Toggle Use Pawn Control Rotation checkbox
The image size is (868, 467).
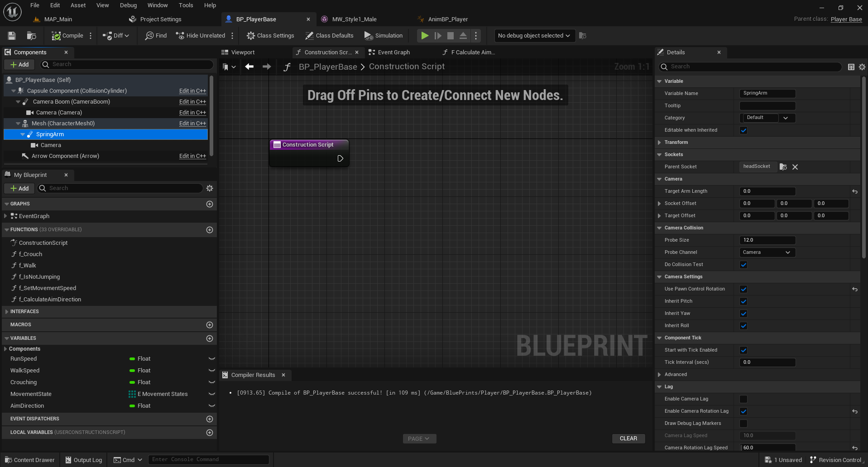pos(743,289)
